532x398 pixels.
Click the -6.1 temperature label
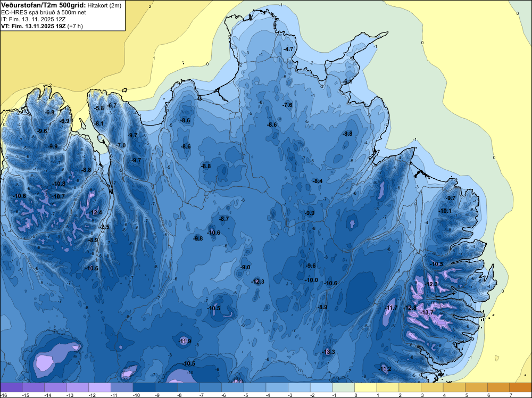(x=347, y=82)
